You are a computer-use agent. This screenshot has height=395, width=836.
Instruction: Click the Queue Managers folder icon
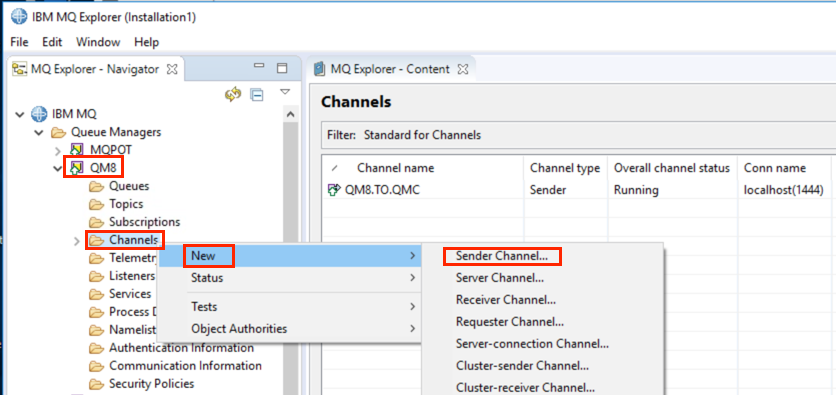[x=59, y=132]
